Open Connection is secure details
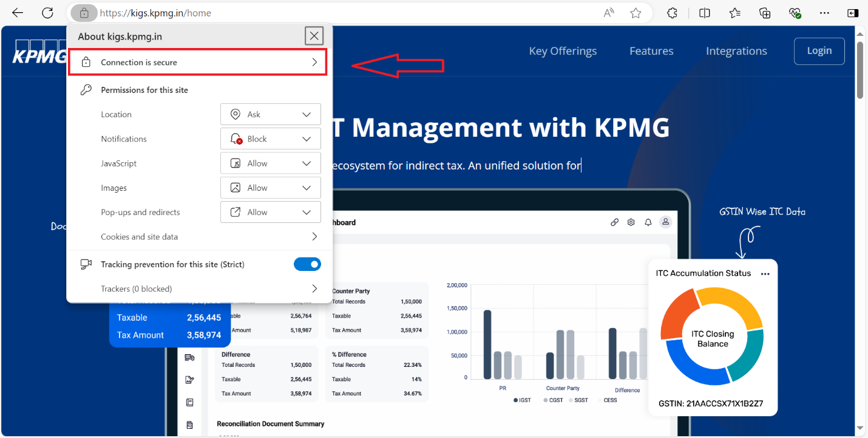Screen dimensions: 868x438 198,63
